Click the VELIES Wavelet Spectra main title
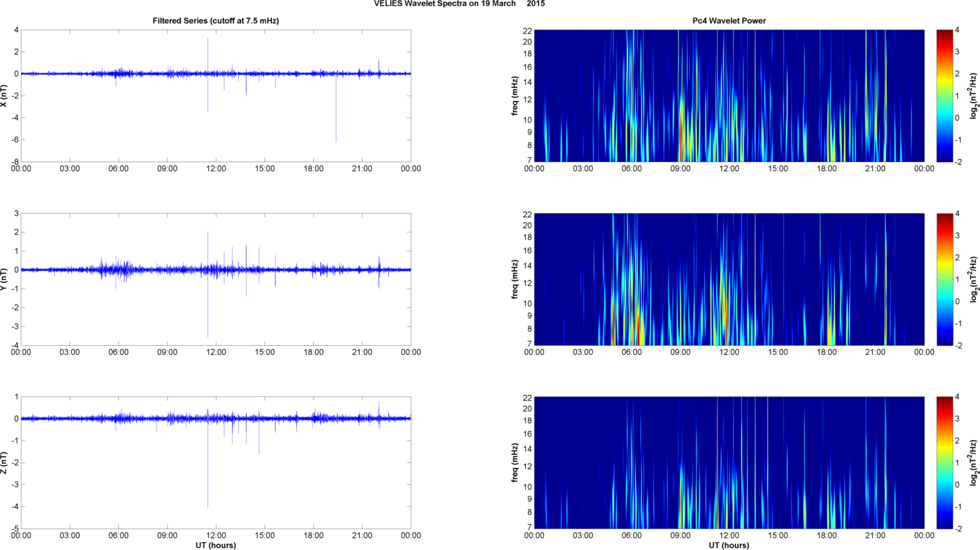 459,4
